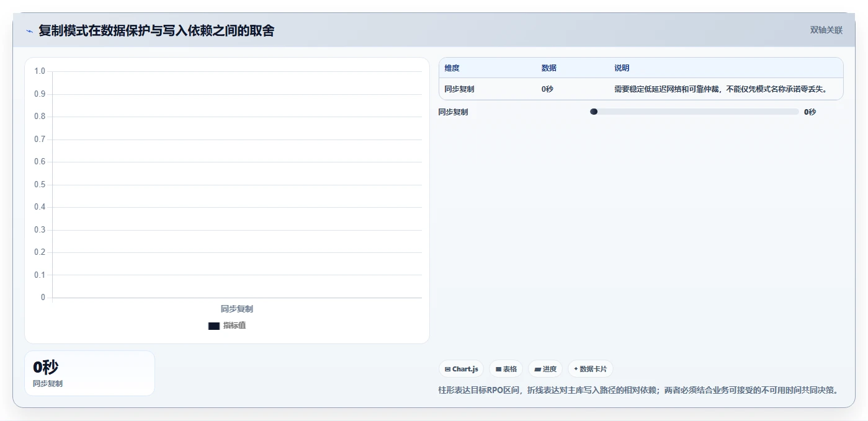Click the 同步复制 progress row label
Viewport: 868px width, 421px height.
click(x=453, y=112)
